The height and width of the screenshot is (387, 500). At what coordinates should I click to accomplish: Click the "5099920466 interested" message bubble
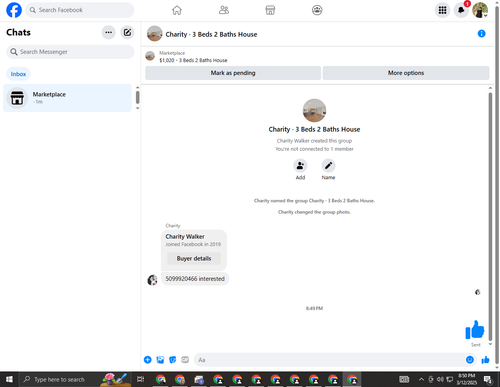[195, 279]
